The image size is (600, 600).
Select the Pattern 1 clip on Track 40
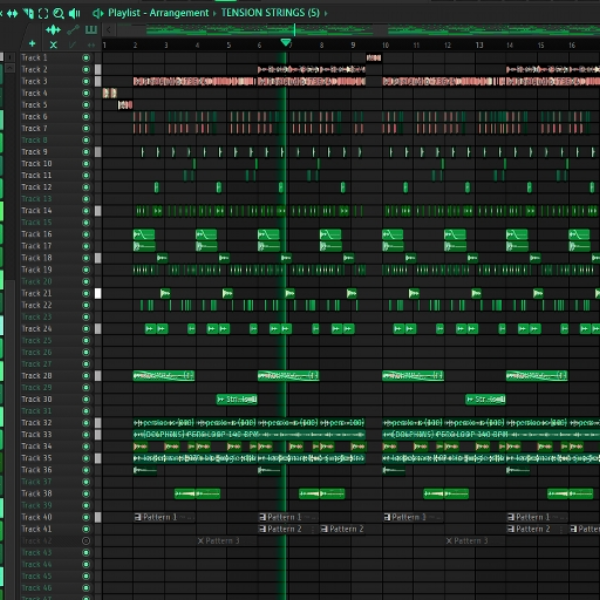(x=164, y=517)
